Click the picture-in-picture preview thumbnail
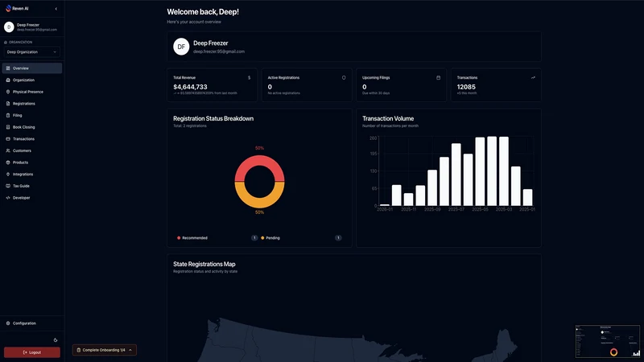 click(608, 341)
